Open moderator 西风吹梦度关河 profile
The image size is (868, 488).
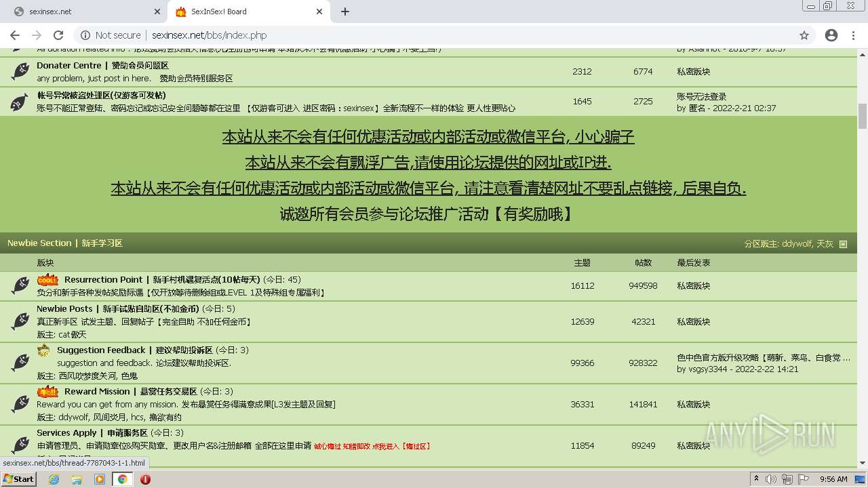point(87,375)
